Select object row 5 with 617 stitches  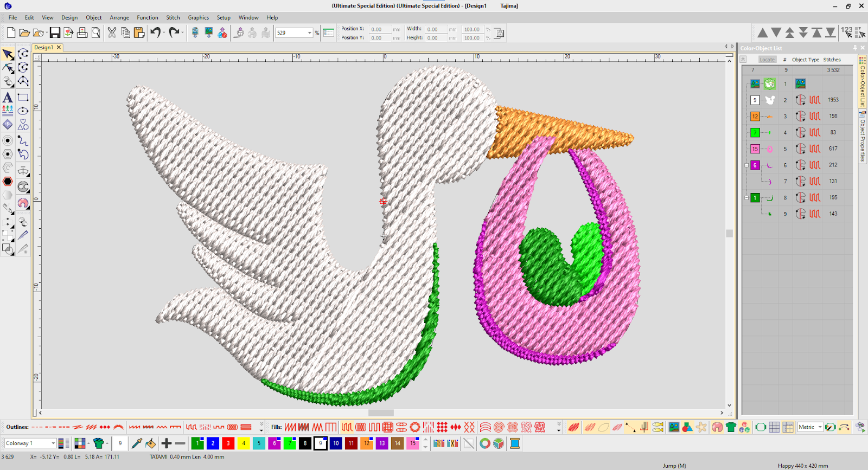point(798,149)
